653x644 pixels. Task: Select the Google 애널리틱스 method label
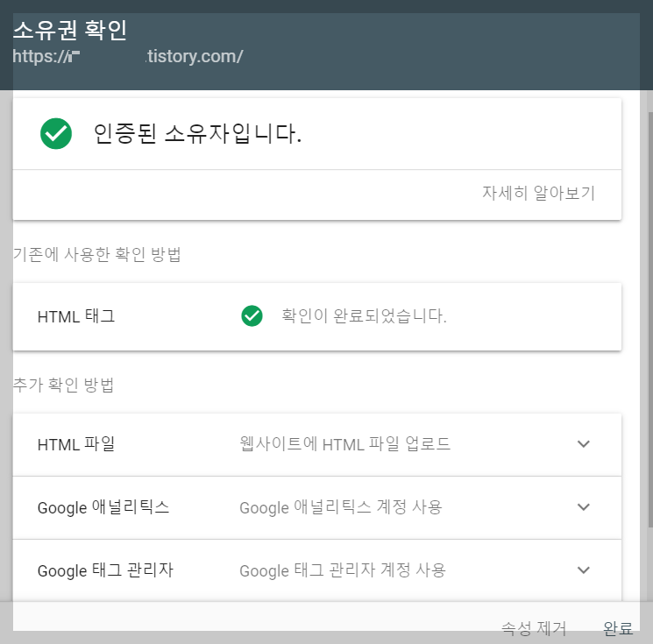click(103, 507)
